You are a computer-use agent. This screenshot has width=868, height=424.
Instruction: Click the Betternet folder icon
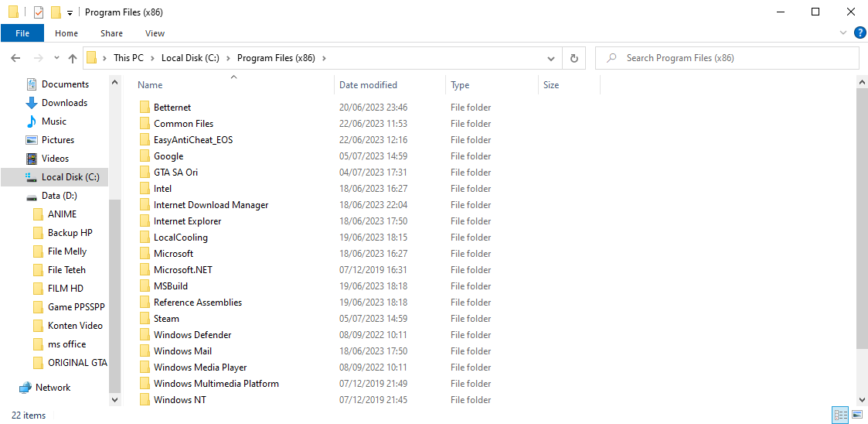[145, 107]
